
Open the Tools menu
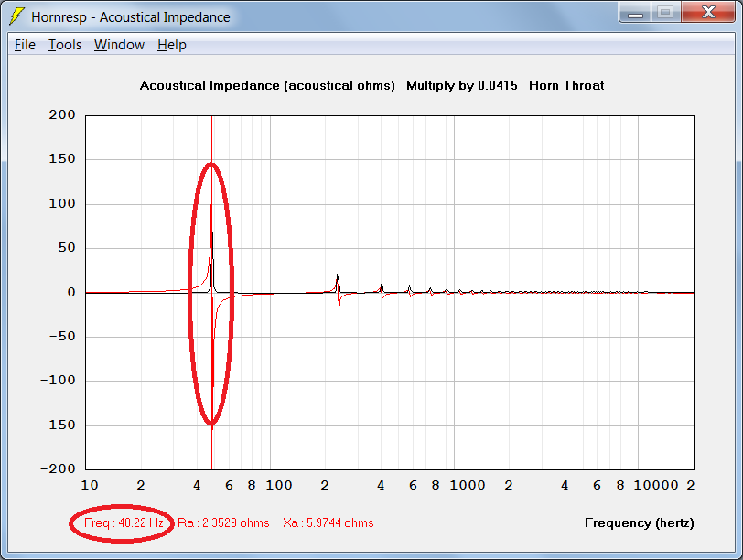tap(65, 45)
